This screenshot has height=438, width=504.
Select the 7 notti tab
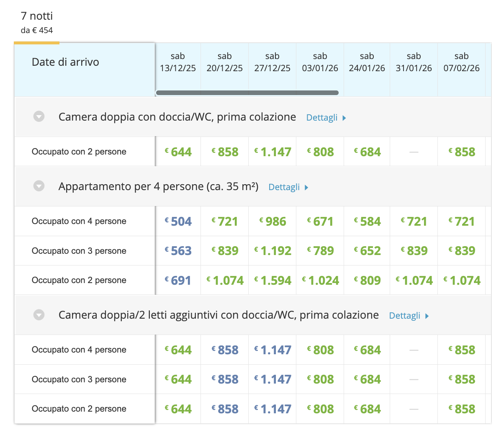pyautogui.click(x=37, y=22)
